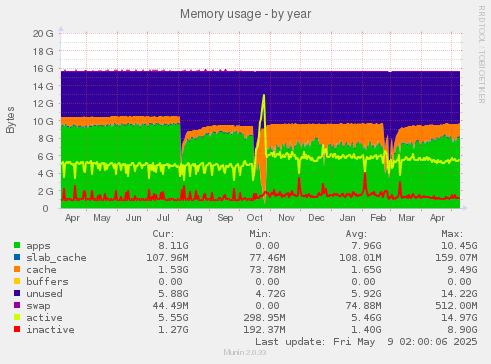Click inactive min value 192.37M
The width and height of the screenshot is (491, 364).
(264, 330)
